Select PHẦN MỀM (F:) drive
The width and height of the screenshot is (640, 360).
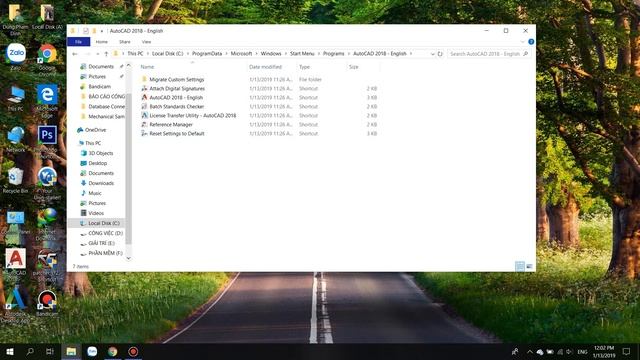point(105,253)
